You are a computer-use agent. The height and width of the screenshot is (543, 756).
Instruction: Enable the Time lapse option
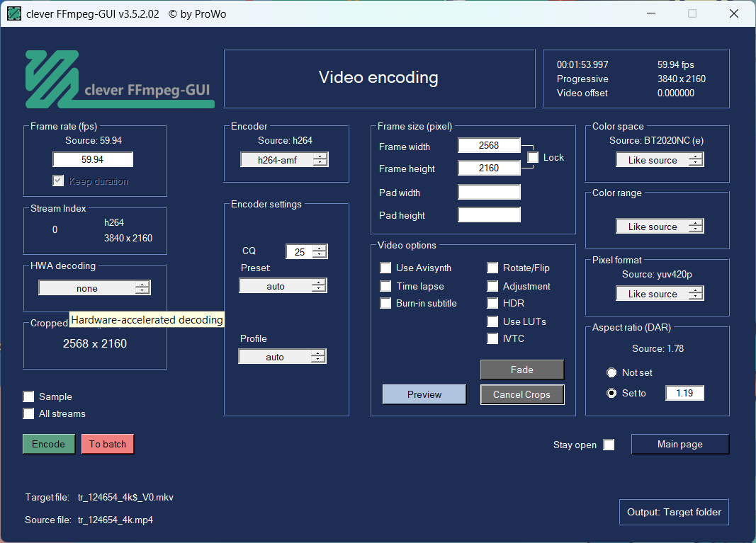(x=385, y=286)
